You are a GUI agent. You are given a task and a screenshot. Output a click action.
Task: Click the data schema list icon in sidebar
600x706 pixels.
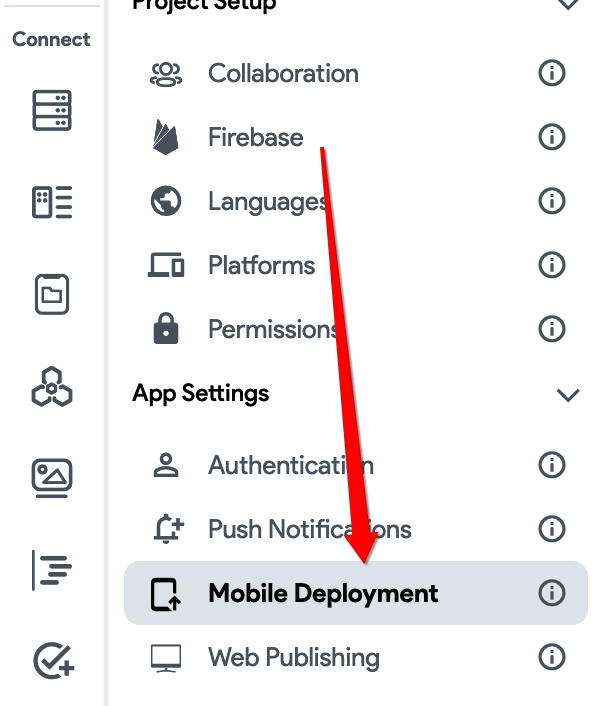pyautogui.click(x=52, y=202)
